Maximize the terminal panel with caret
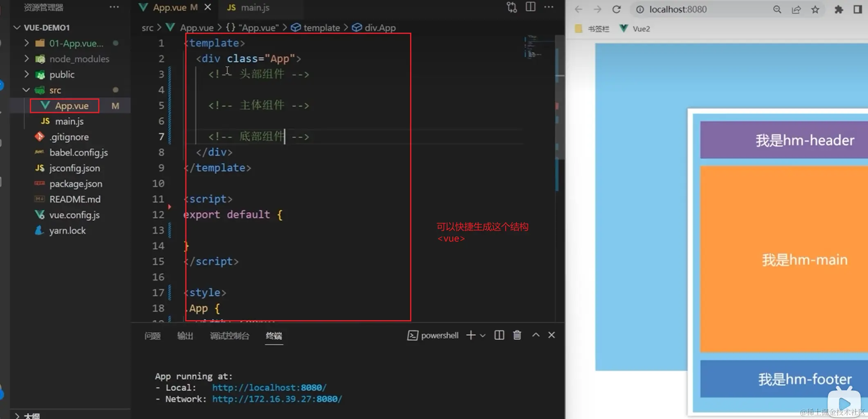The image size is (868, 419). click(x=536, y=335)
